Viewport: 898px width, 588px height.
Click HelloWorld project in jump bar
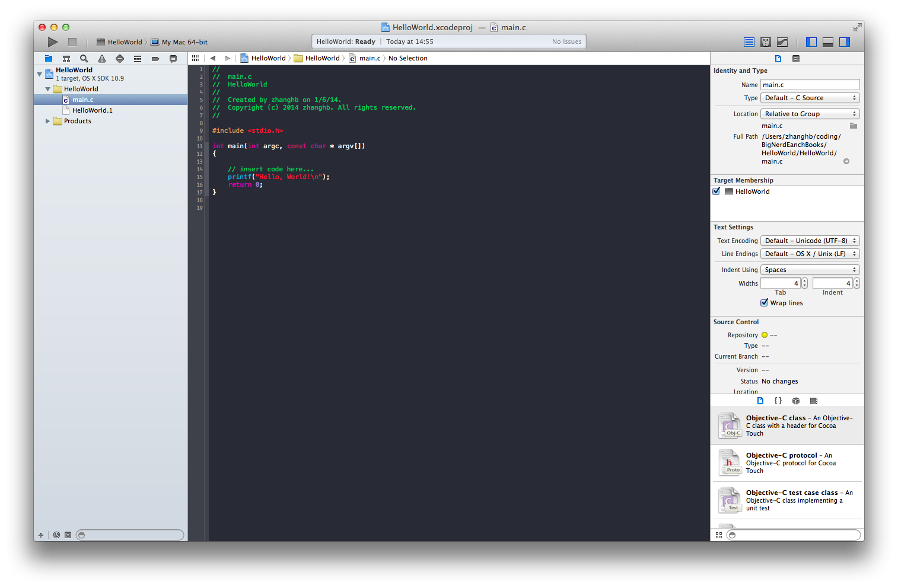click(263, 58)
